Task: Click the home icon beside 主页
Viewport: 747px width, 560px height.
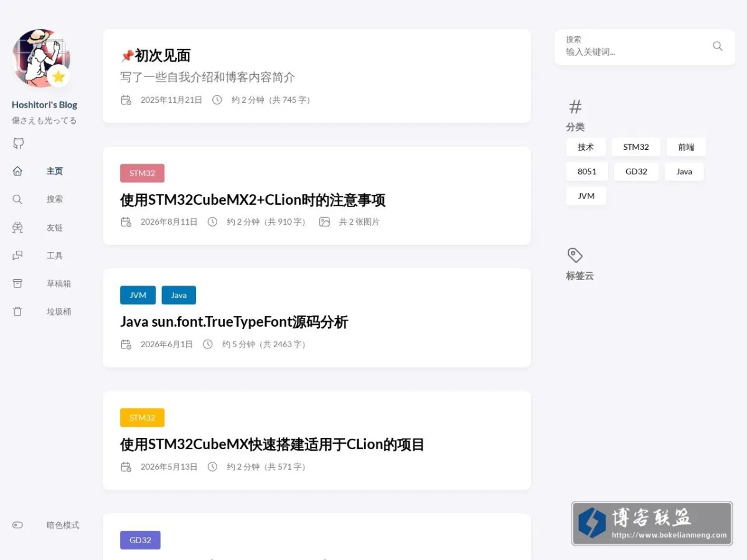Action: click(17, 171)
